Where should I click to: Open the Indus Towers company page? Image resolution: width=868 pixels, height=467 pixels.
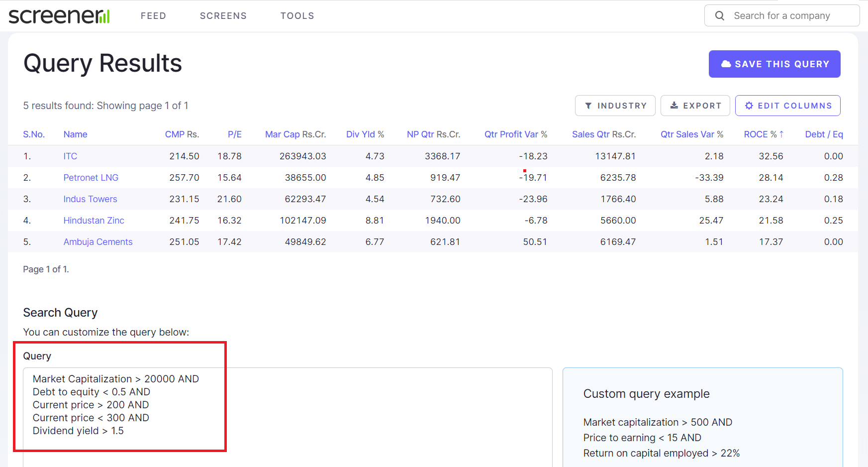point(91,199)
